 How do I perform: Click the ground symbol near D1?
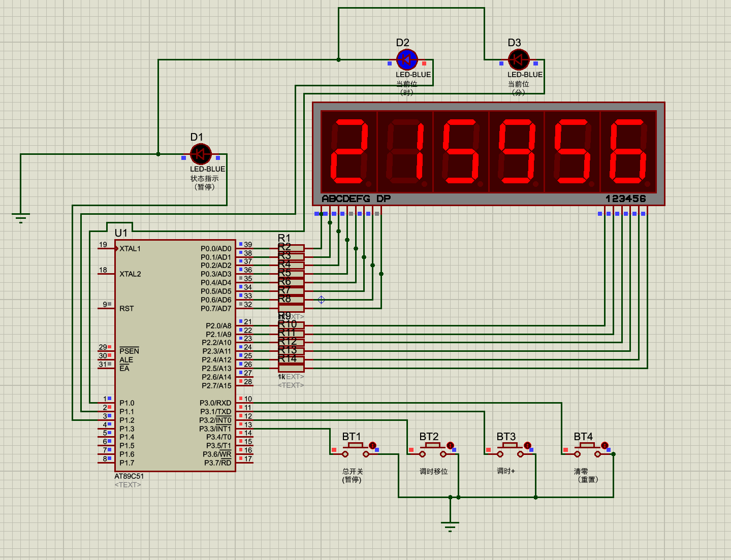21,218
